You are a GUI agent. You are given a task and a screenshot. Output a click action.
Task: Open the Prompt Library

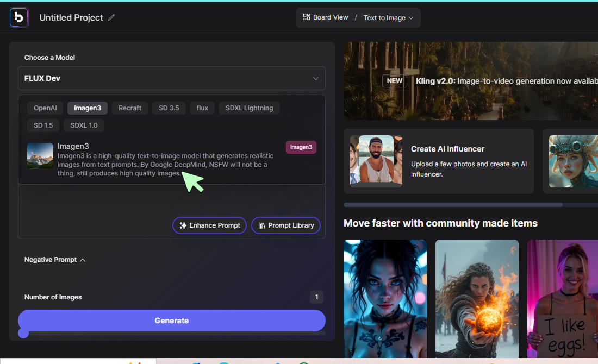[x=286, y=225]
